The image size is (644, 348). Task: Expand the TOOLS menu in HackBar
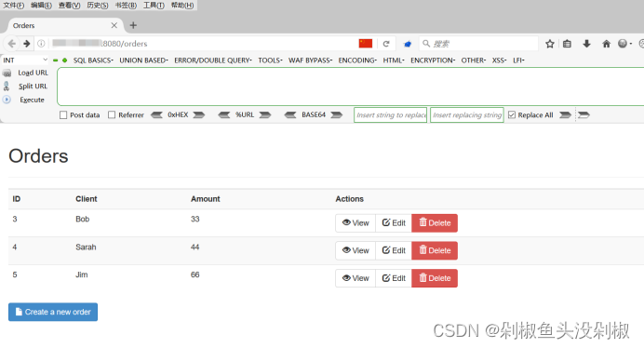(x=270, y=60)
